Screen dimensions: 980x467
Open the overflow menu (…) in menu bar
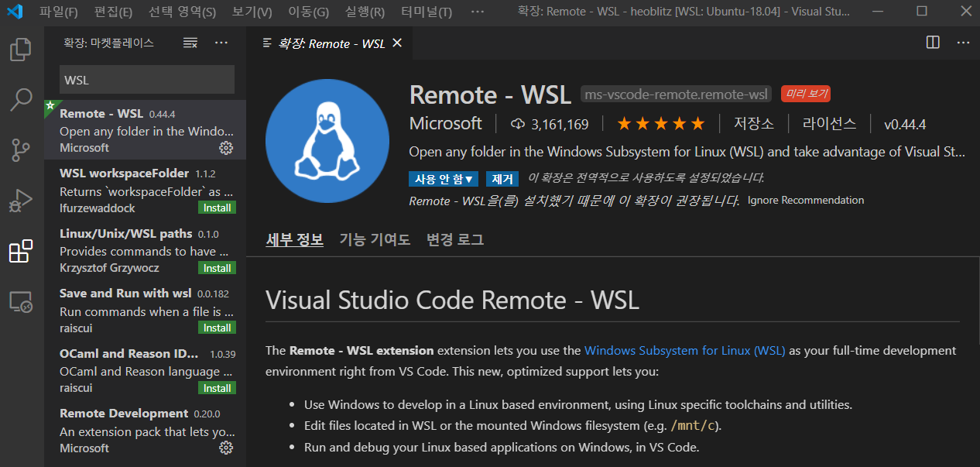click(477, 12)
